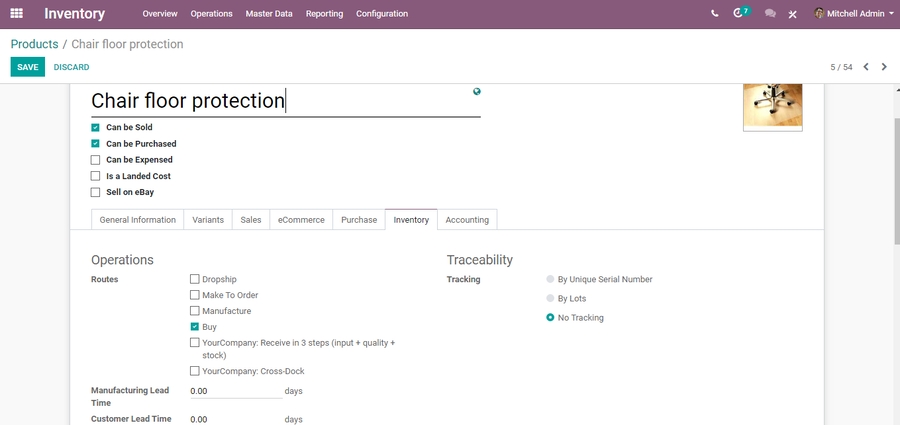Go to previous record arrow
The height and width of the screenshot is (425, 900).
866,67
